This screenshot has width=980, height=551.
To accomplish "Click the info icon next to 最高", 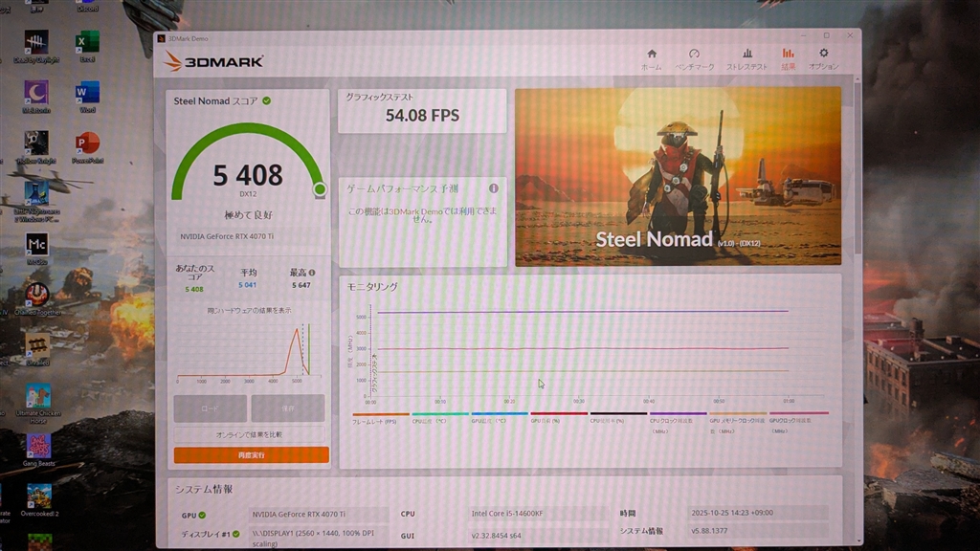I will tap(312, 273).
